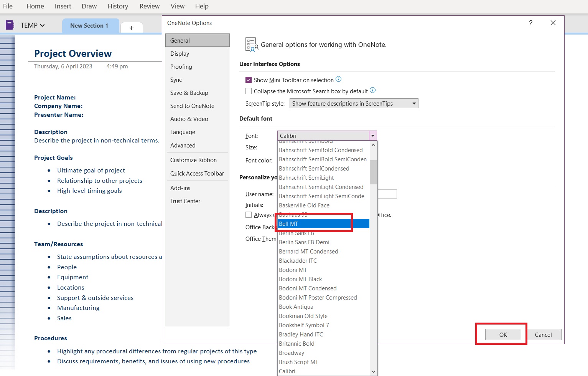Click the font list scrollbar down arrow

coord(373,371)
